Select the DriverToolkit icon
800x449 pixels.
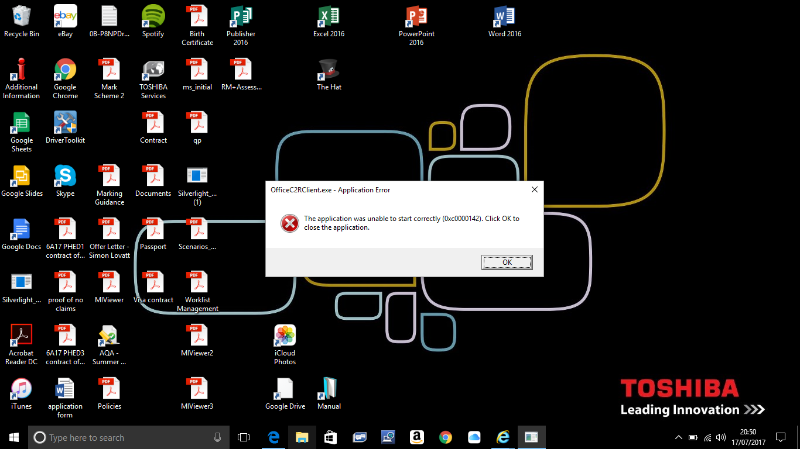65,128
